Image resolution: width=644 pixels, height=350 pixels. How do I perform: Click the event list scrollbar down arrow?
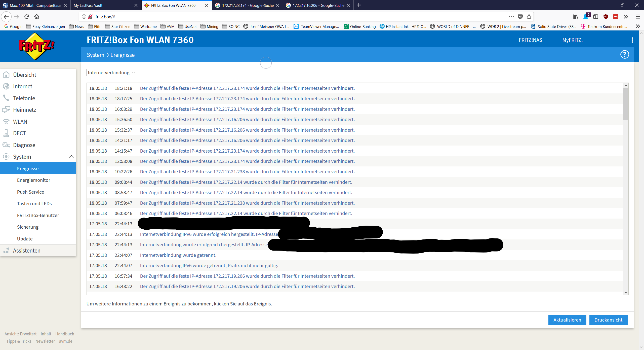[626, 292]
